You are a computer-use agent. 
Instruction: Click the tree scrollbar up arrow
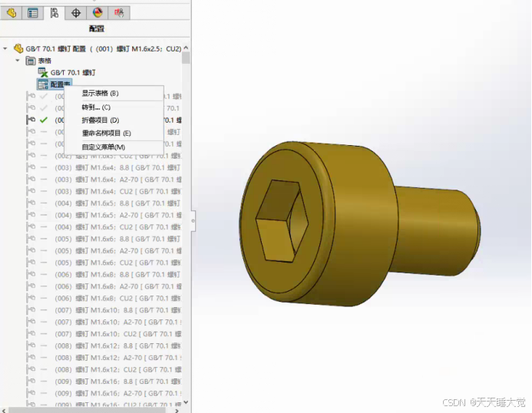(x=186, y=48)
